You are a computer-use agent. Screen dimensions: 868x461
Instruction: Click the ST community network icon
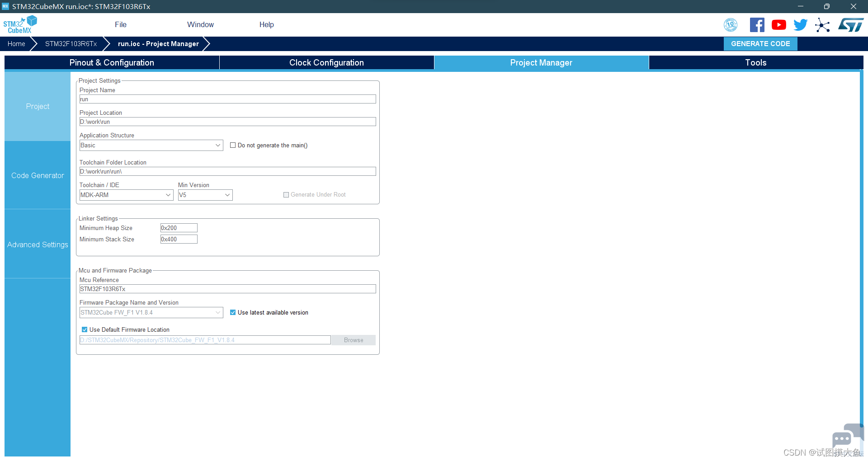[x=822, y=25]
